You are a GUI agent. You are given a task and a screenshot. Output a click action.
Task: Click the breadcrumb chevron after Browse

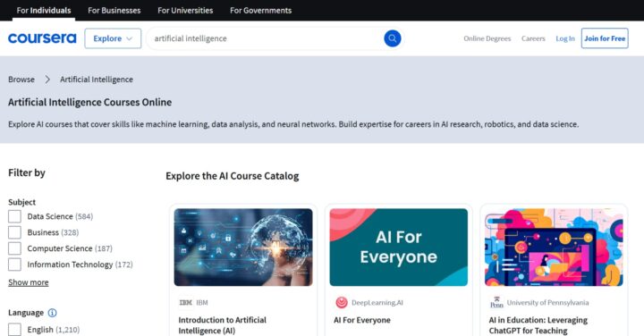[x=47, y=80]
